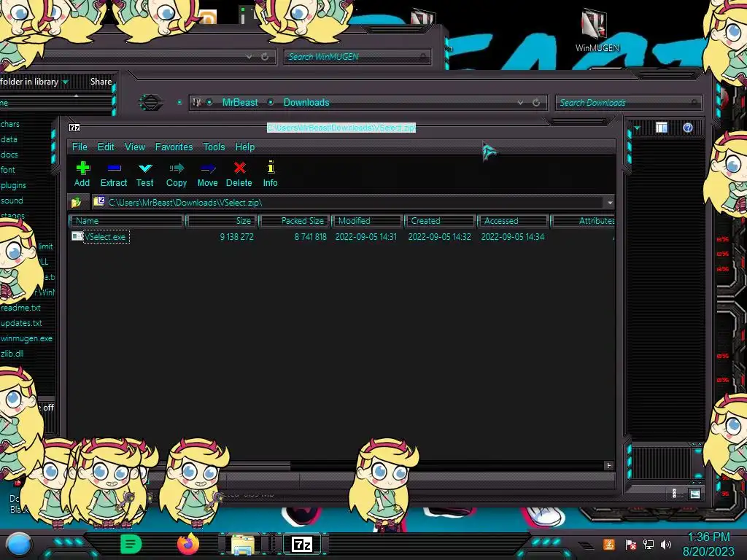The image size is (747, 560).
Task: Refresh the Downloads Explorer window
Action: 536,102
